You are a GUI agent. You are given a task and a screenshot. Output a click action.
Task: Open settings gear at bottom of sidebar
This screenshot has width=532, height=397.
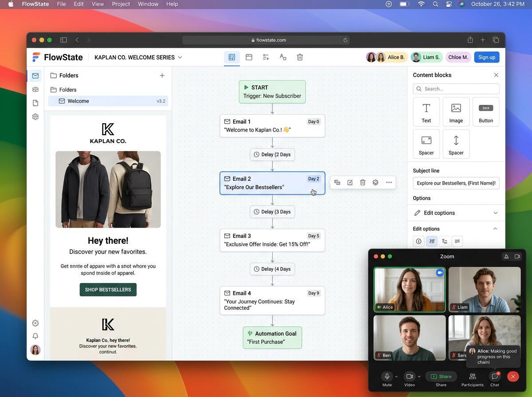coord(35,323)
